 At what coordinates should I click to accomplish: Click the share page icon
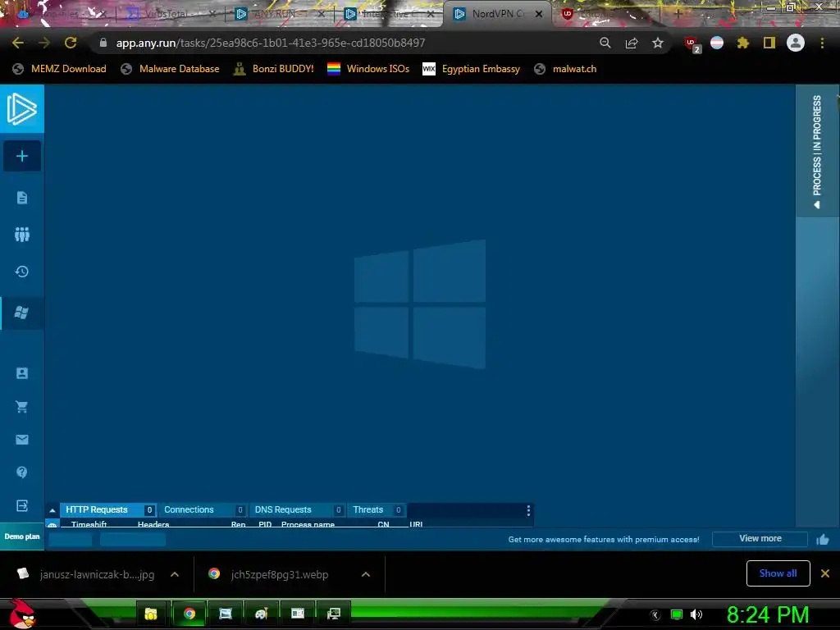(x=632, y=43)
